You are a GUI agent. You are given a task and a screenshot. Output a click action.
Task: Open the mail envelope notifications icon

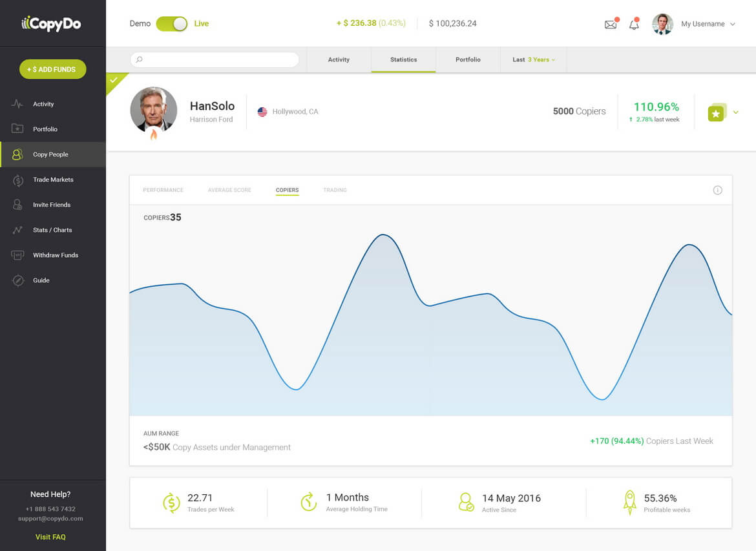click(611, 24)
